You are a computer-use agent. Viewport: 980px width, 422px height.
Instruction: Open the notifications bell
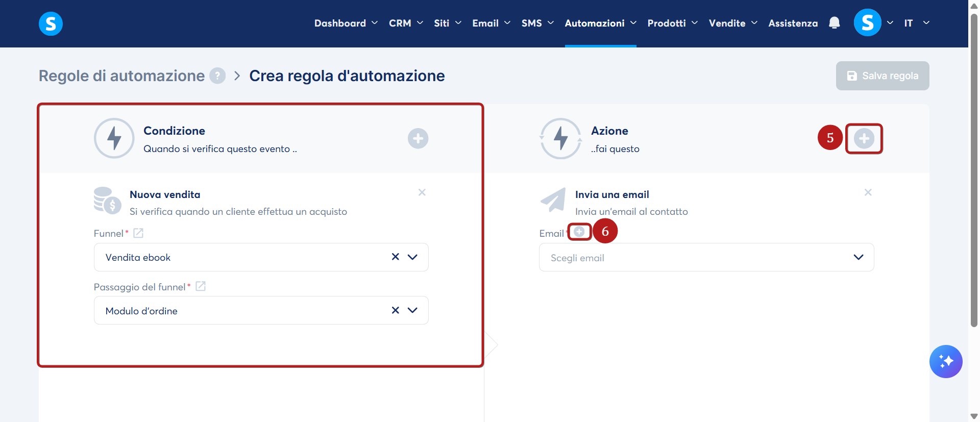[x=834, y=23]
